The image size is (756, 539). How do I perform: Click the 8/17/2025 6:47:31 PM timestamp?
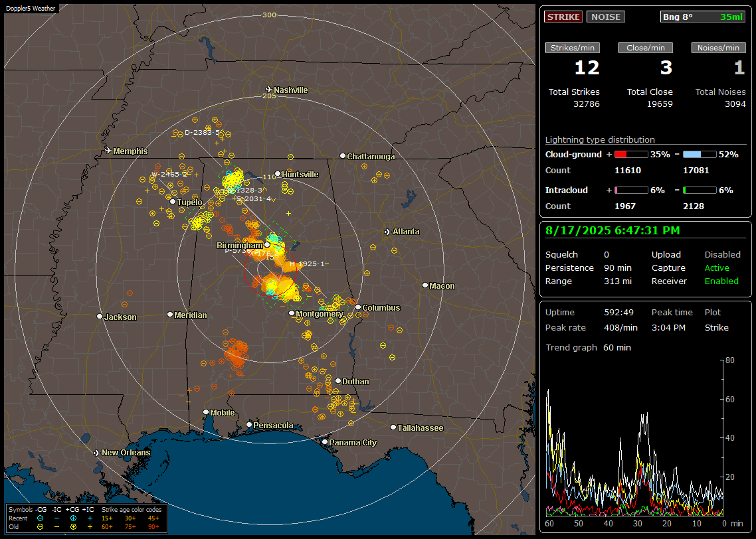coord(613,230)
